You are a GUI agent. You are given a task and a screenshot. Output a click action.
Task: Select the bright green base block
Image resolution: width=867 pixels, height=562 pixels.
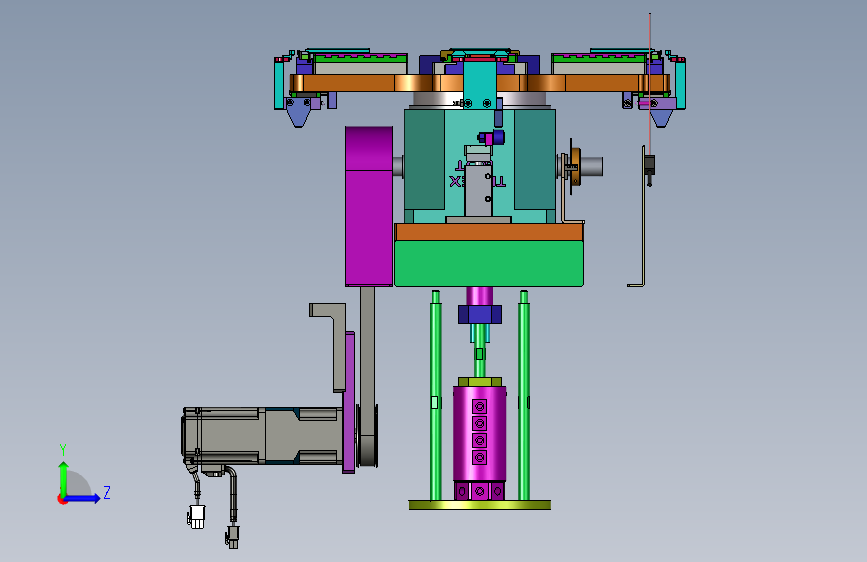pos(489,263)
